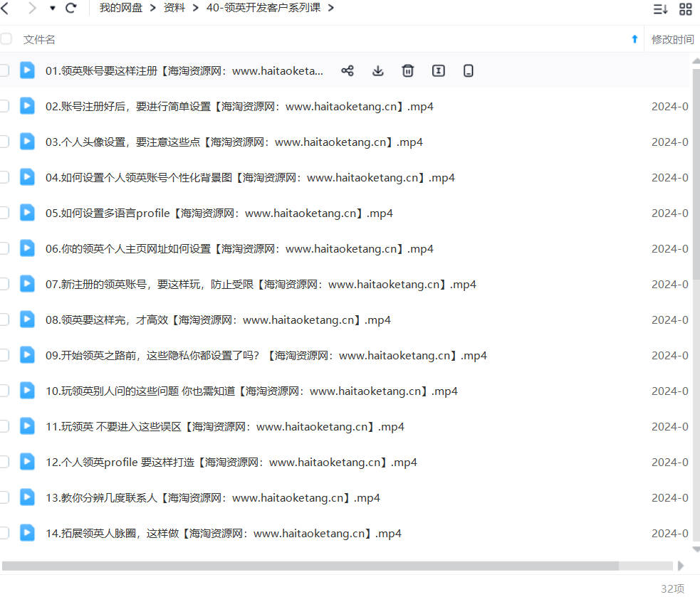Click video icon of 10.玩领英别人问的这些问题

(27, 391)
